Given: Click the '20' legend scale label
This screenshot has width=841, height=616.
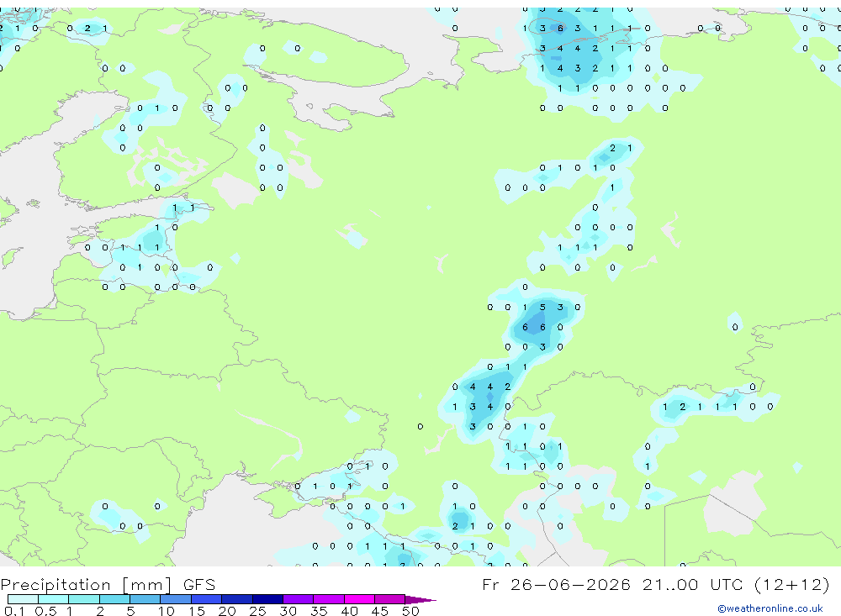Looking at the screenshot, I should [x=227, y=611].
